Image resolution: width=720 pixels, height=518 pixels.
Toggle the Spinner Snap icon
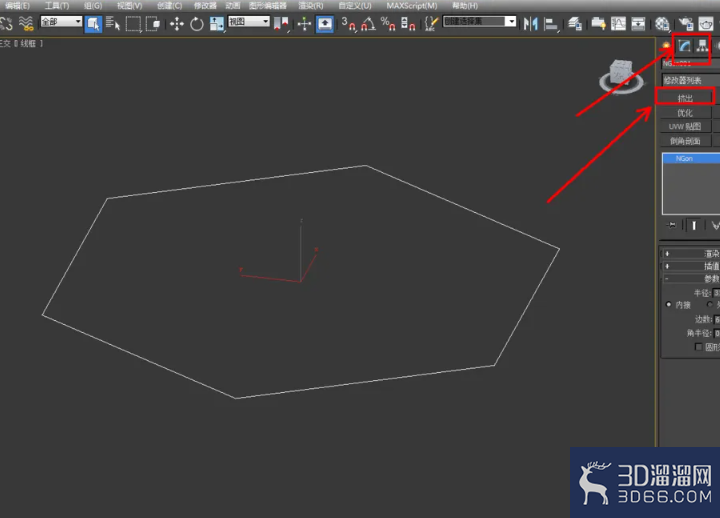point(408,24)
